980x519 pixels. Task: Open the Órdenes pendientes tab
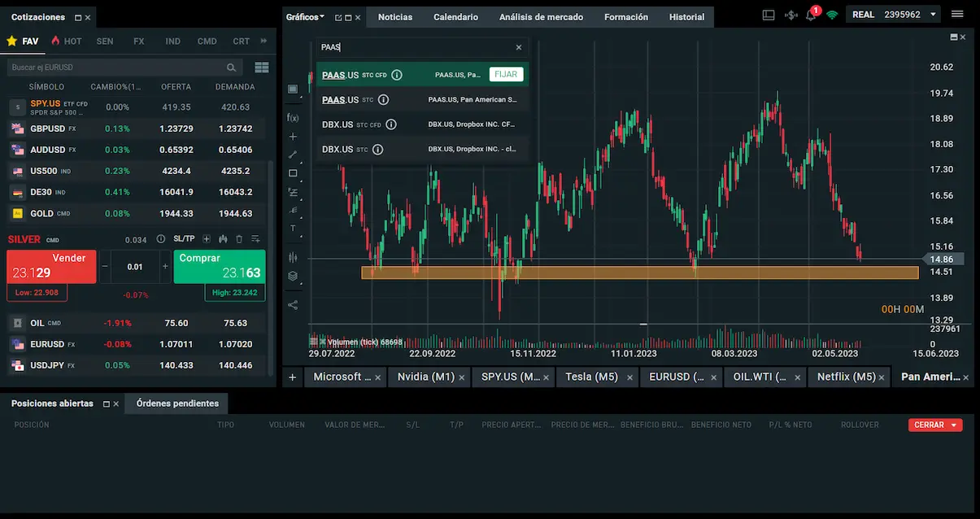(177, 403)
